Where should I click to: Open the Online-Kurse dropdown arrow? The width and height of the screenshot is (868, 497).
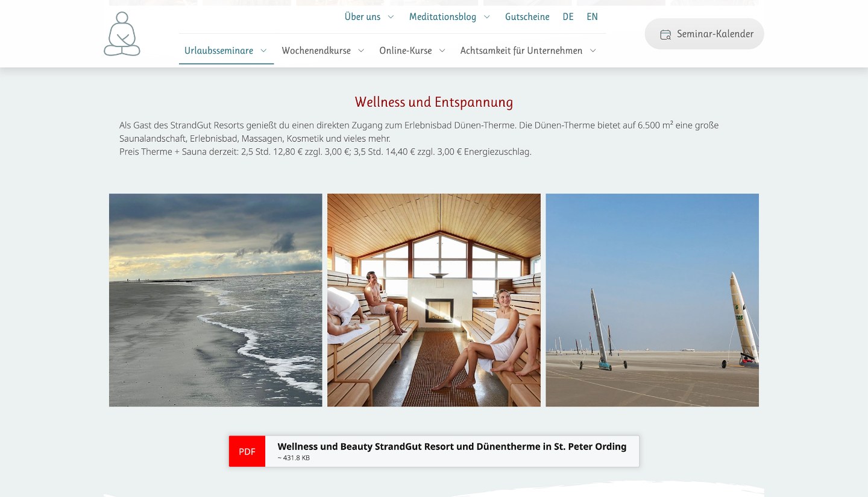coord(442,51)
